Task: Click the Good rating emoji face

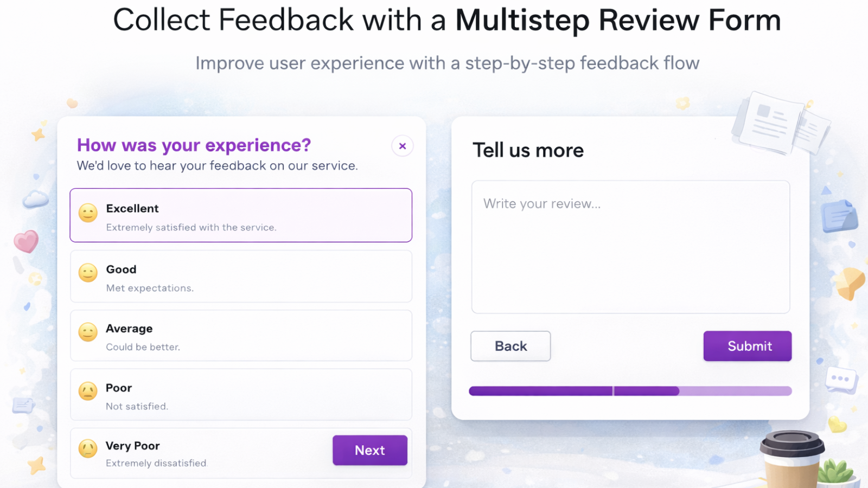Action: (x=87, y=273)
